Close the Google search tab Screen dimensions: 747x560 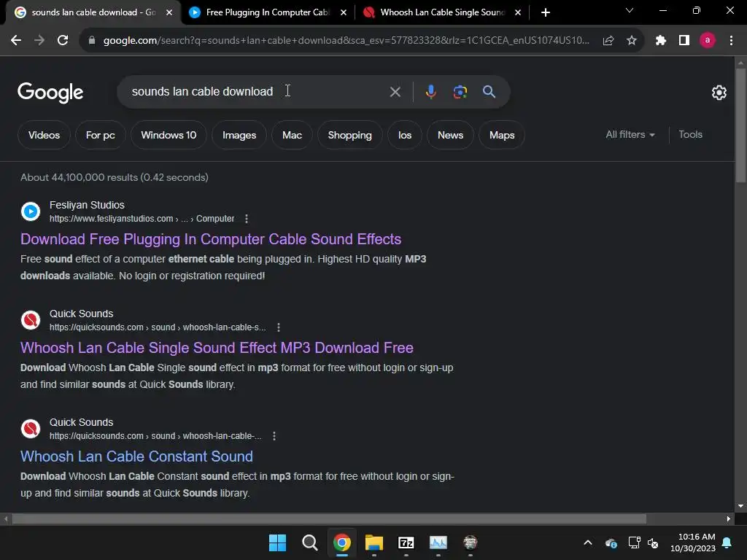pyautogui.click(x=169, y=12)
